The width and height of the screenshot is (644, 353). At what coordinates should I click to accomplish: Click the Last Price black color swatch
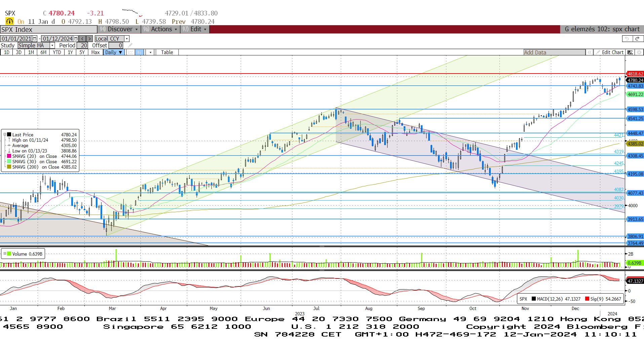(x=9, y=135)
